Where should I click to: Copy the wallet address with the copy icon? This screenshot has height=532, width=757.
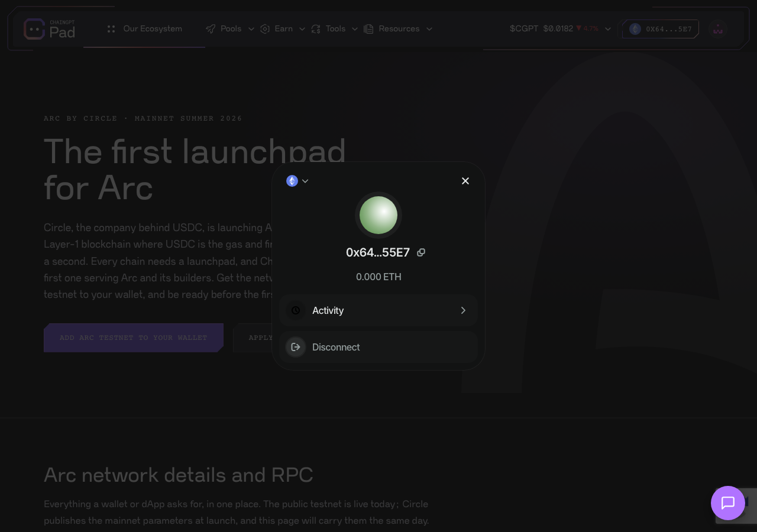pyautogui.click(x=421, y=252)
